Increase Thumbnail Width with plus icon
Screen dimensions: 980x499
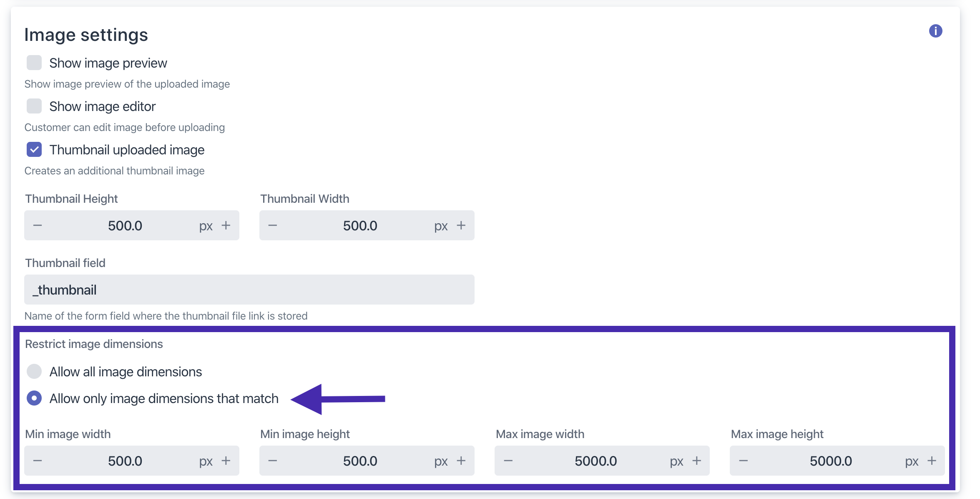pos(461,226)
